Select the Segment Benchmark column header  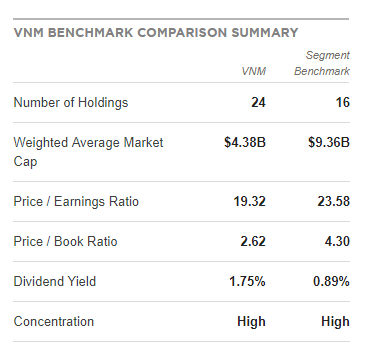[322, 63]
